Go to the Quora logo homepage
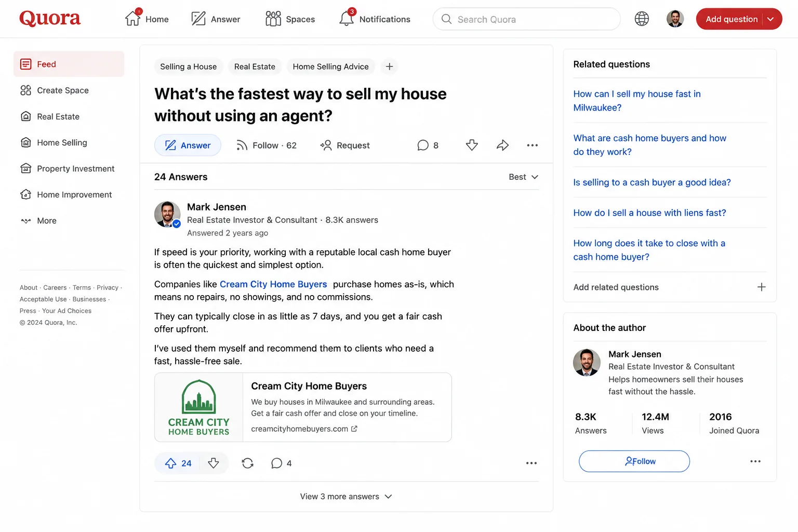Screen dimensions: 798x532 coord(50,19)
